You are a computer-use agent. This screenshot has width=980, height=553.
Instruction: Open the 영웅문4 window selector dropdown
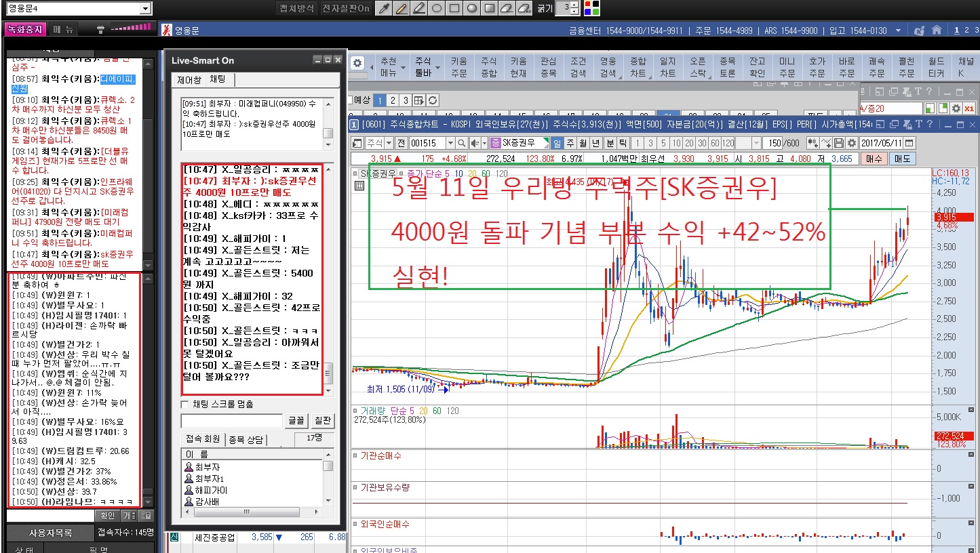[x=146, y=8]
